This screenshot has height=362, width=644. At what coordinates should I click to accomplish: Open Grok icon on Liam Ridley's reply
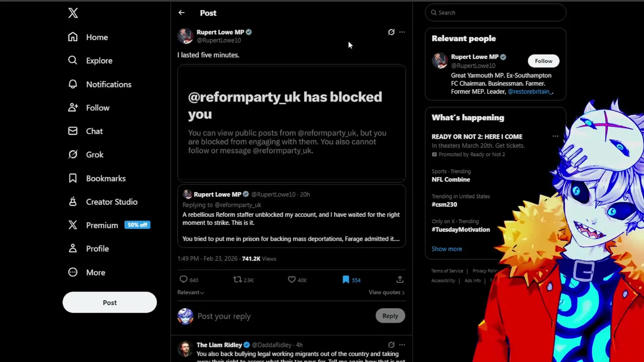tap(391, 345)
